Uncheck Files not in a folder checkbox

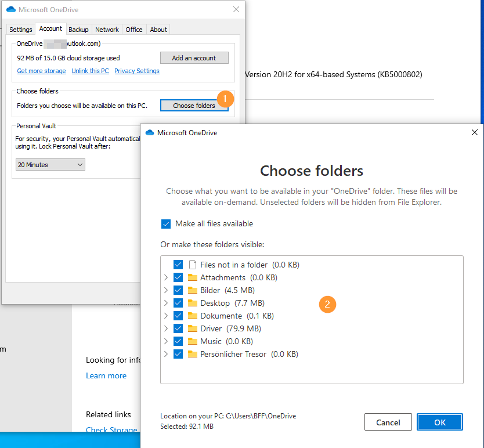click(x=178, y=265)
